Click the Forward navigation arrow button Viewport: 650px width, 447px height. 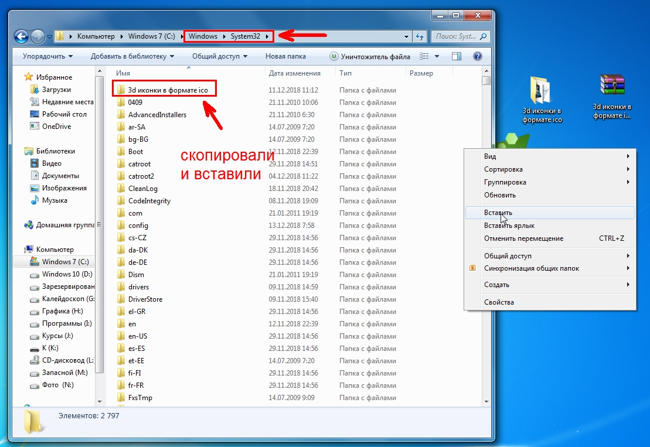click(x=38, y=36)
